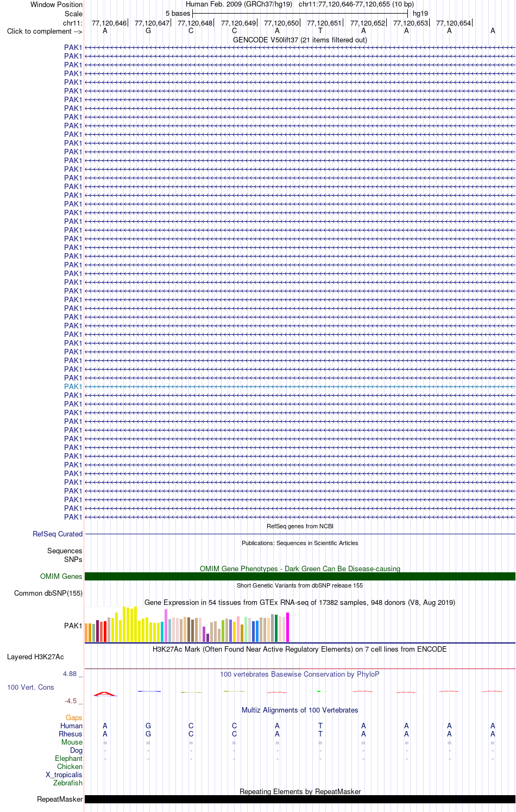Click base G in the Human alignment row
Viewport: 516px width, 812px height.
click(x=148, y=726)
